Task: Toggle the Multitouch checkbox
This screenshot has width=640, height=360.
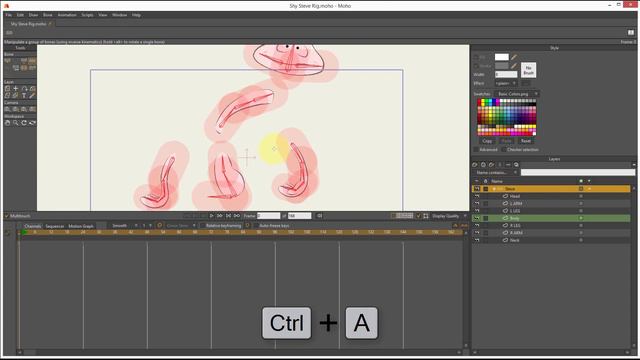Action: coord(7,216)
